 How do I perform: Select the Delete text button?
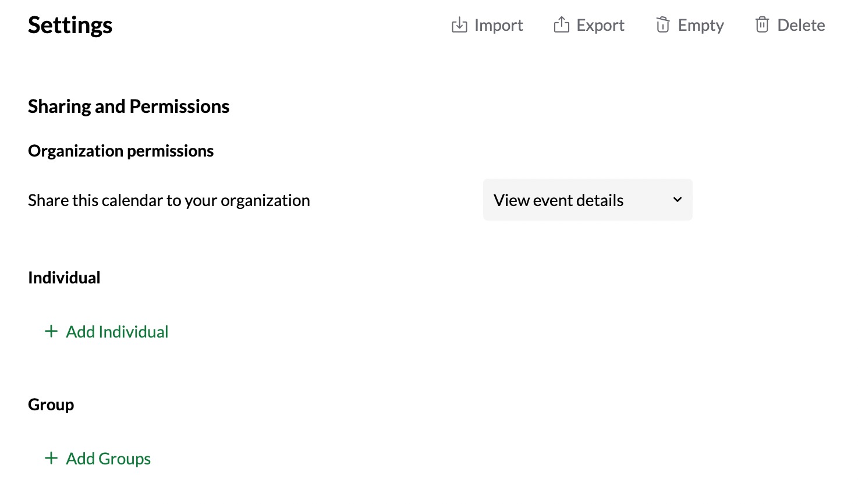(x=801, y=25)
